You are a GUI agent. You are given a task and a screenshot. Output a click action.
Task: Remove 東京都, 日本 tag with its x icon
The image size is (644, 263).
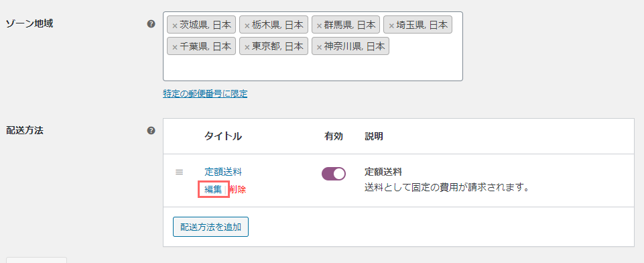[x=247, y=47]
